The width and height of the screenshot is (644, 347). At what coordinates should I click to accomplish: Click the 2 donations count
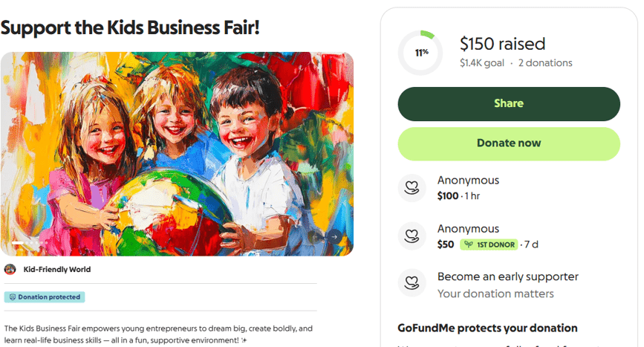[545, 63]
